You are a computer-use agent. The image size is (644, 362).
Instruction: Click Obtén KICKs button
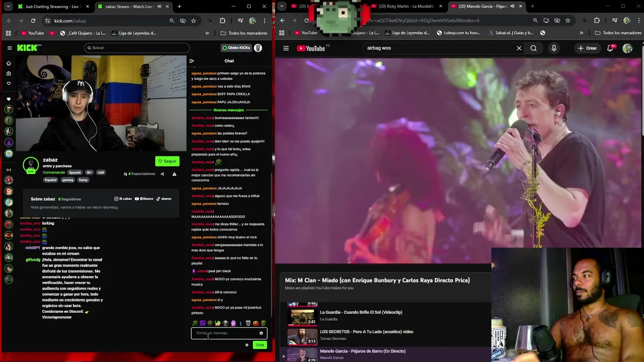(236, 48)
